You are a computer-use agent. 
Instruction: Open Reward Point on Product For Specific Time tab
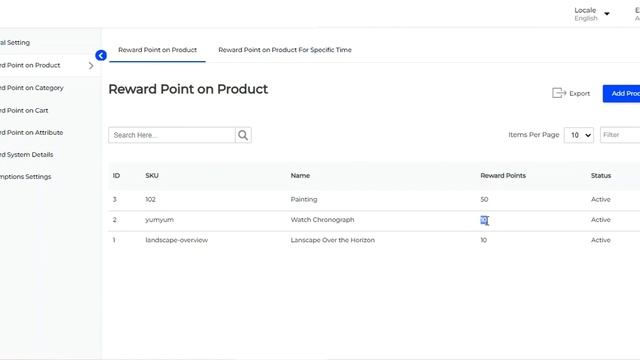285,50
